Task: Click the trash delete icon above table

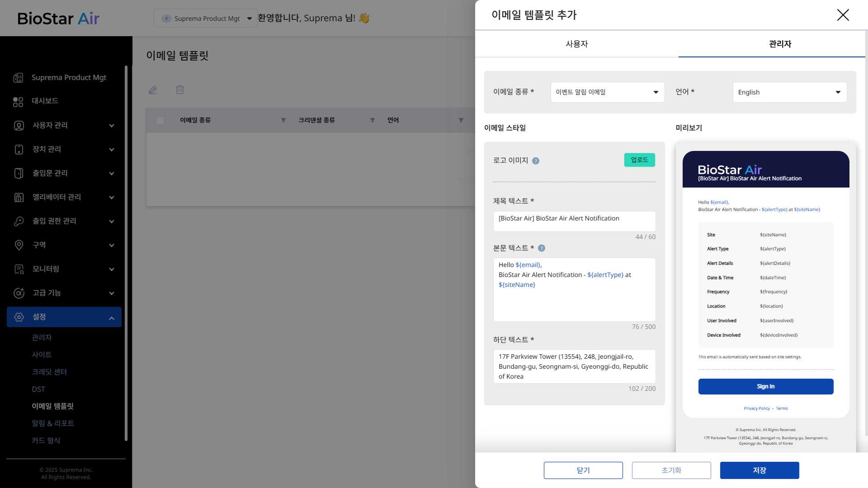Action: click(x=180, y=89)
